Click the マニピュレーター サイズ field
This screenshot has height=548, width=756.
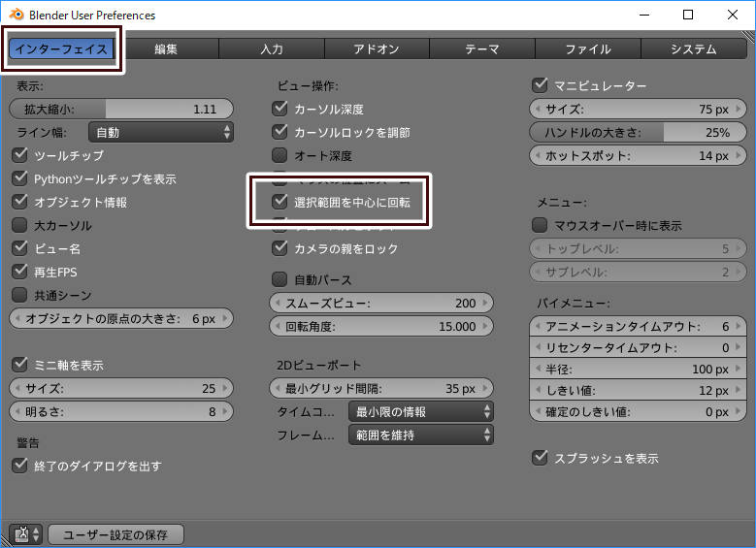(x=638, y=109)
